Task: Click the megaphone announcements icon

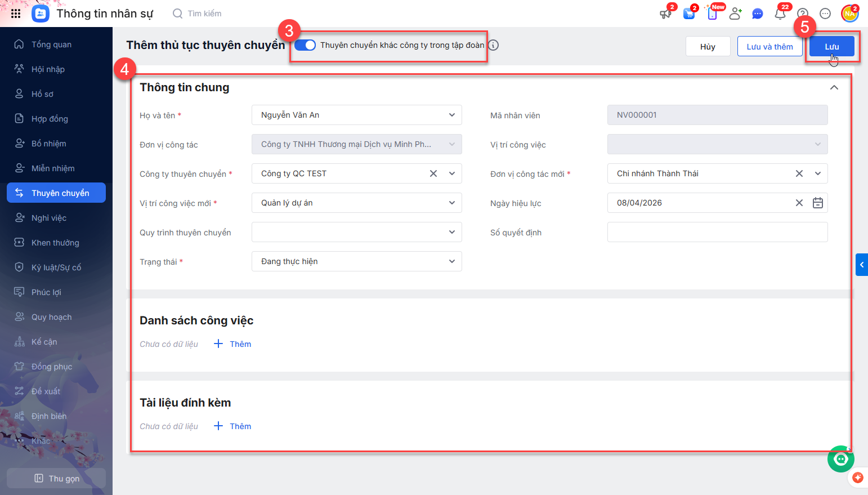Action: [x=666, y=14]
